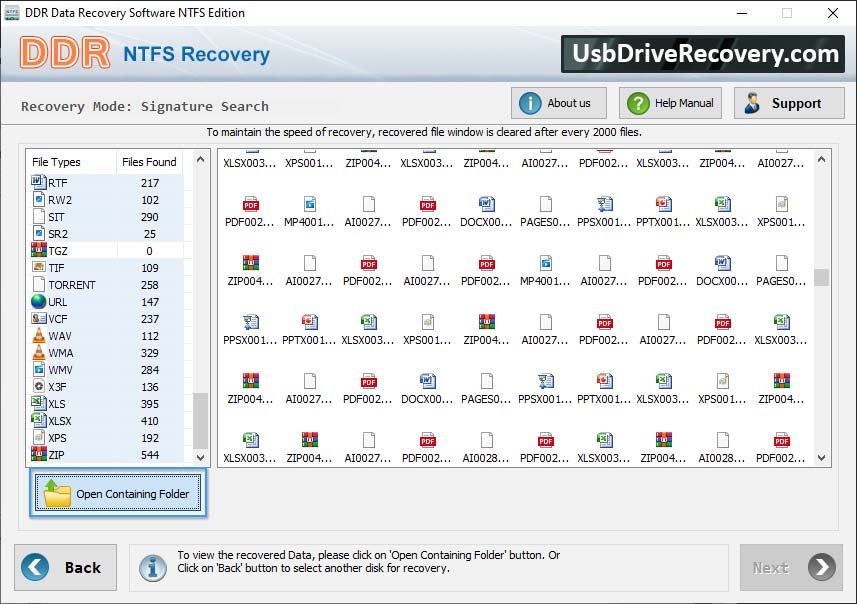The width and height of the screenshot is (857, 604).
Task: Click the URL globe icon
Action: [39, 301]
